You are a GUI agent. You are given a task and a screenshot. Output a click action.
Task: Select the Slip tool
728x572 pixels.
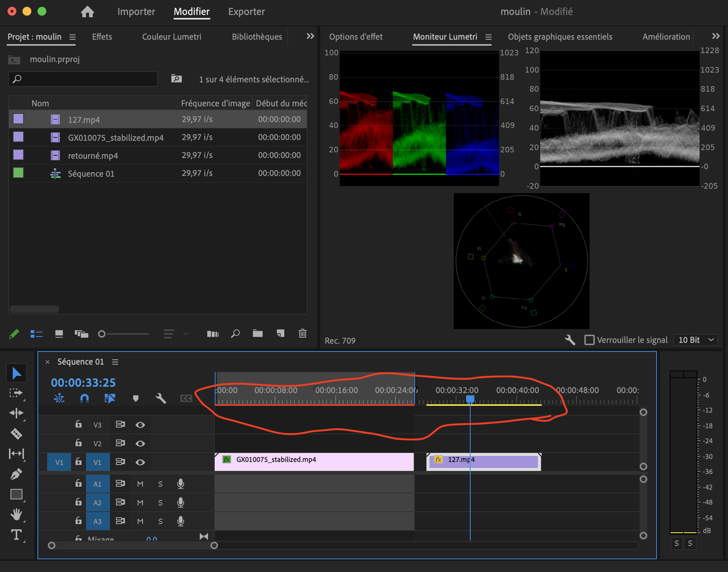click(16, 454)
